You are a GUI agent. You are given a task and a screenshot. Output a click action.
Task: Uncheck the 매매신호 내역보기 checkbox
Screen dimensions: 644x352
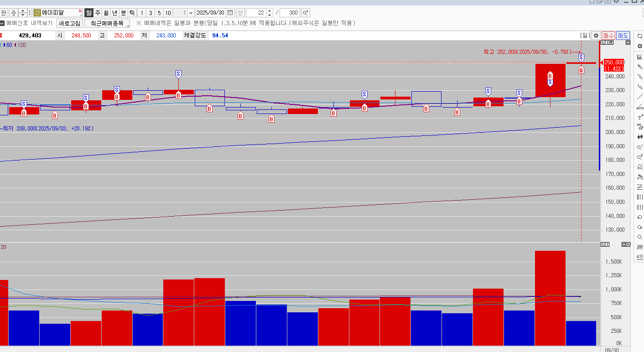pyautogui.click(x=3, y=23)
